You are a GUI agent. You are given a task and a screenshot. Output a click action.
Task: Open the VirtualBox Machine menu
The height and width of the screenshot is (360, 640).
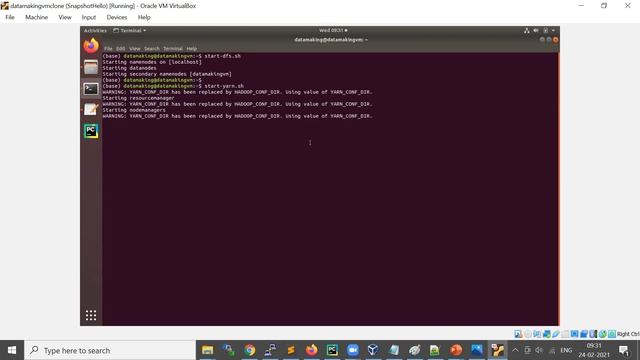click(x=36, y=17)
